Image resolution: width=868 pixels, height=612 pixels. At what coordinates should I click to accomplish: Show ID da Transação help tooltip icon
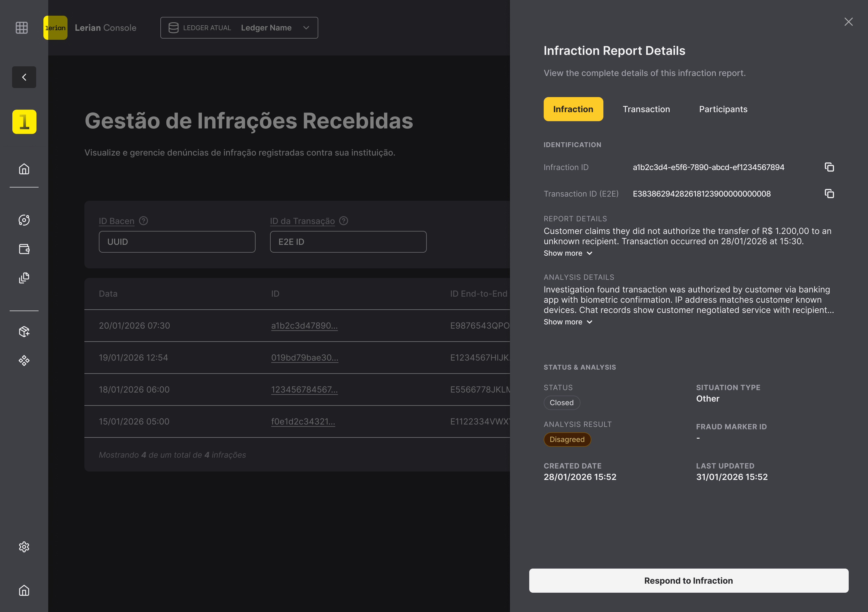tap(343, 220)
